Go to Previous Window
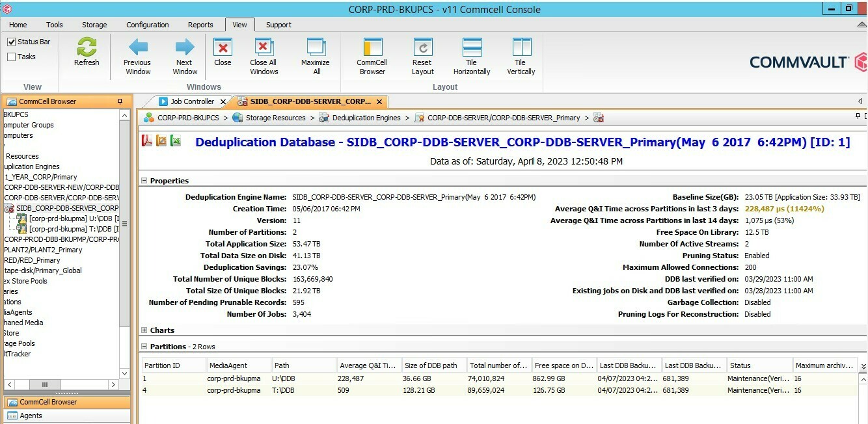868x424 pixels. tap(137, 47)
